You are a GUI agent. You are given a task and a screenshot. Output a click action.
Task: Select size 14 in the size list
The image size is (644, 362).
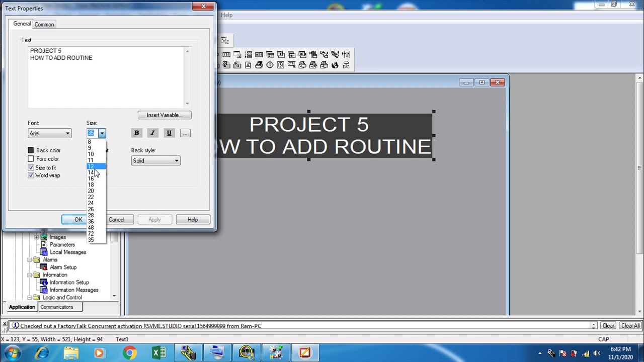[x=96, y=172]
